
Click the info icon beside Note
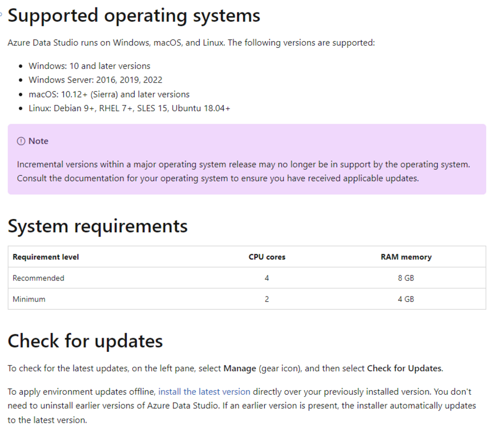[x=21, y=141]
